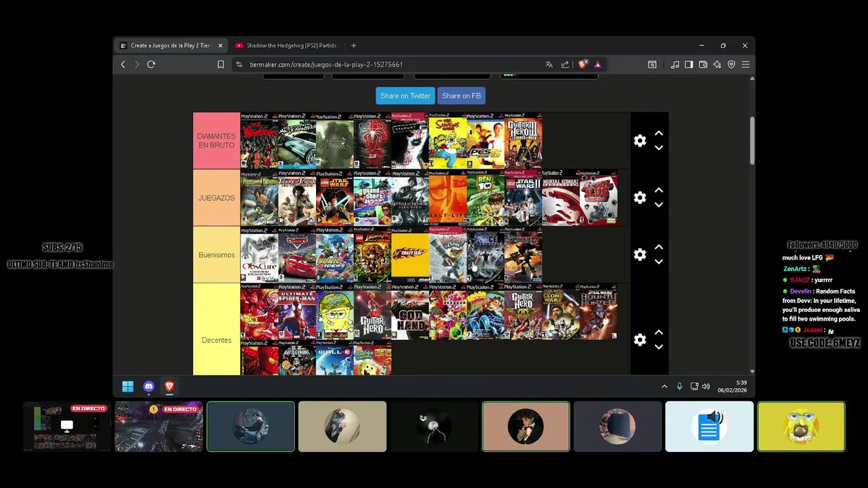
Task: Open Discord from the taskbar
Action: coord(149,386)
